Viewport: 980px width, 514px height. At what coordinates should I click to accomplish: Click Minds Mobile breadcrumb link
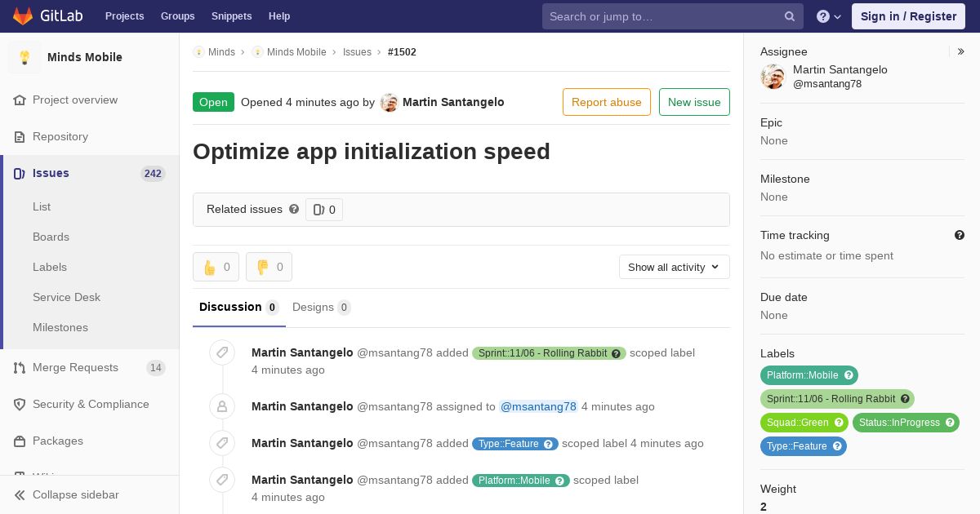point(296,51)
